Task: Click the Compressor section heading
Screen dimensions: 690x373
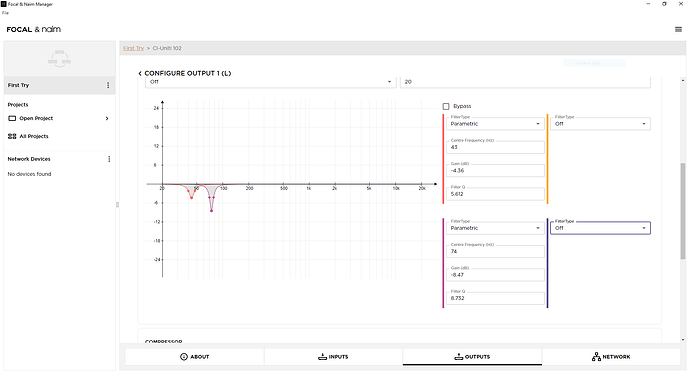Action: (164, 341)
